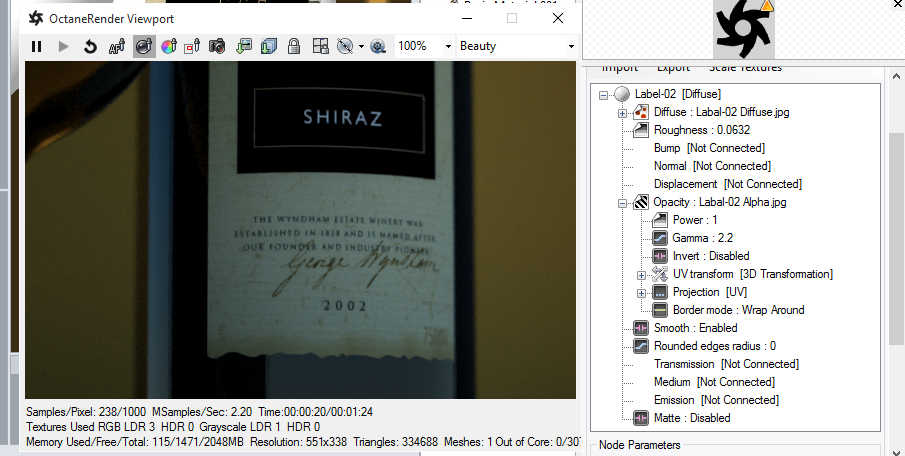Click the Power float icon
The image size is (905, 456).
pyautogui.click(x=660, y=220)
